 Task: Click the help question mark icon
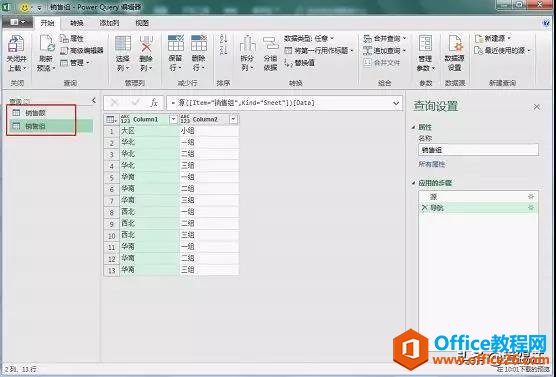point(546,23)
